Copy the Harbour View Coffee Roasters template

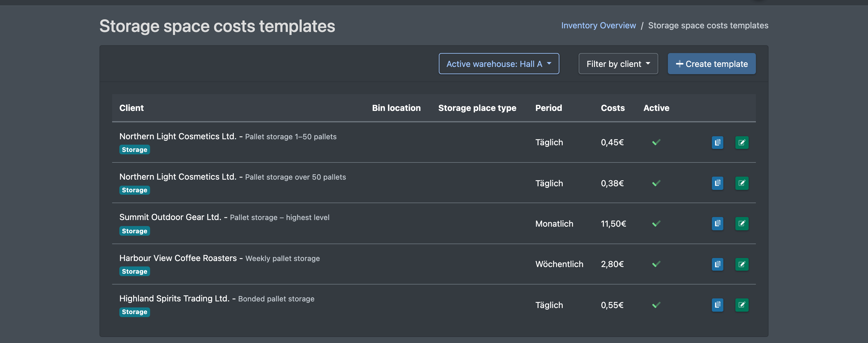[717, 264]
